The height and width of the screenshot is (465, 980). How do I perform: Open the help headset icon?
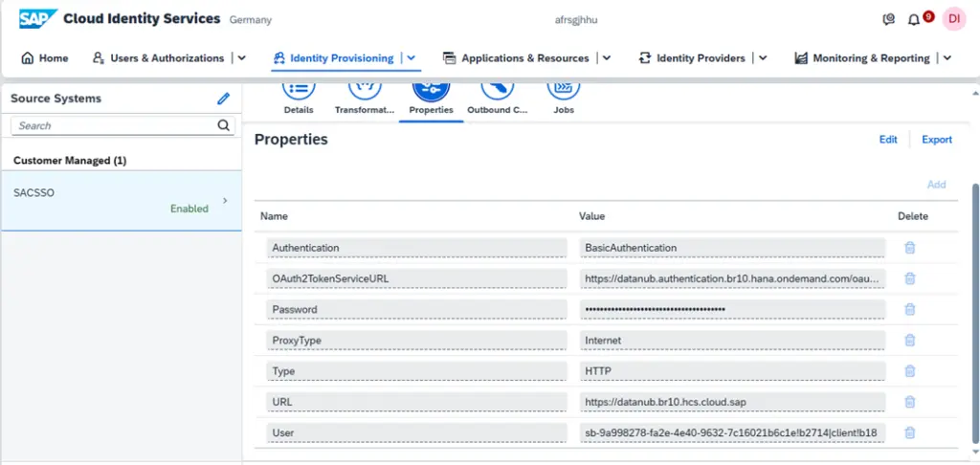point(889,19)
